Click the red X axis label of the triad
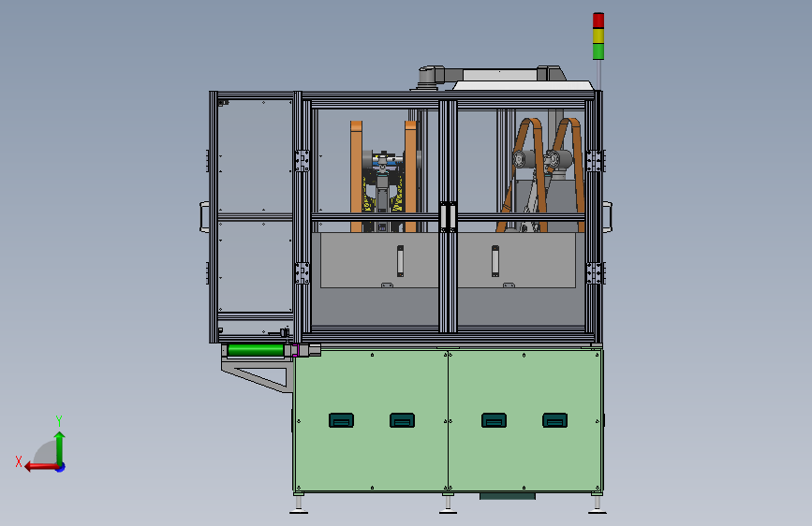The image size is (812, 526). pos(19,461)
